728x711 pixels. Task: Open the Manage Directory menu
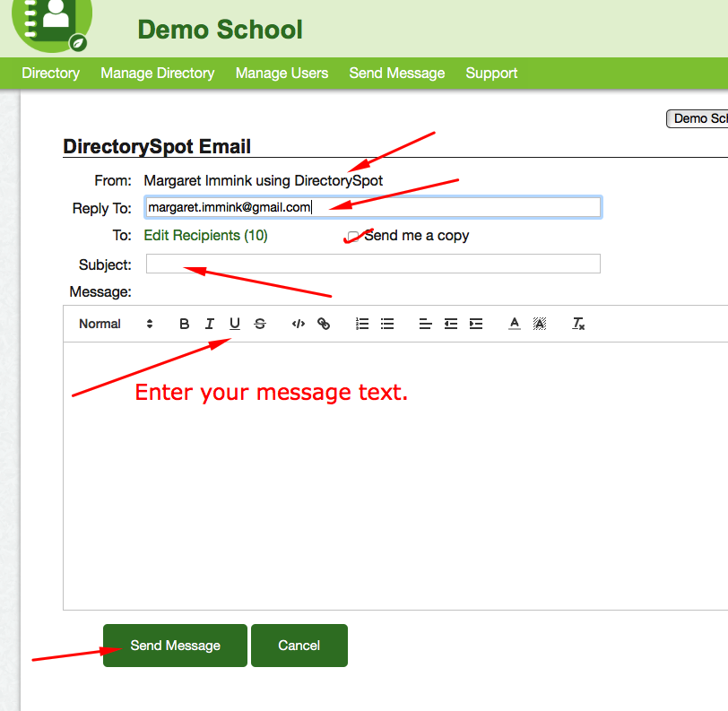pos(158,74)
